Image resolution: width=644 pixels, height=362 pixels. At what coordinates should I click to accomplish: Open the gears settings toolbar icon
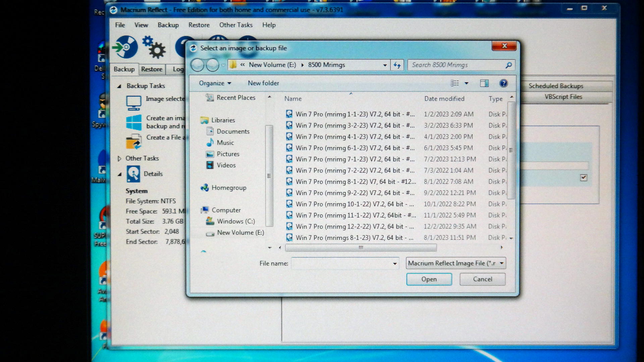tap(154, 47)
